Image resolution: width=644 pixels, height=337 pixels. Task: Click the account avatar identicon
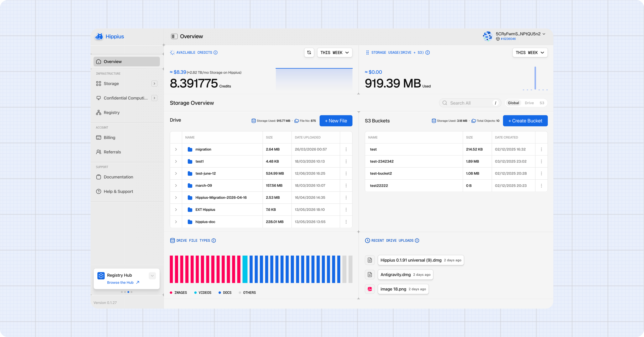[488, 36]
